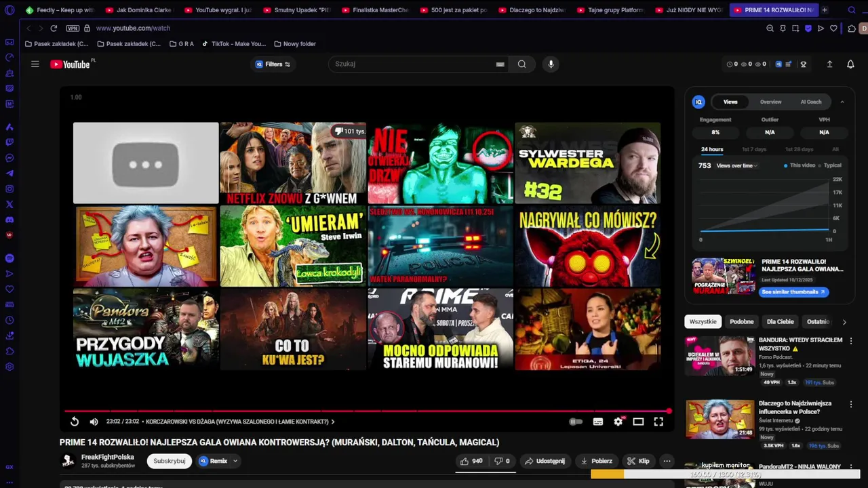Open the VPN badge in address bar
868x488 pixels.
[73, 28]
